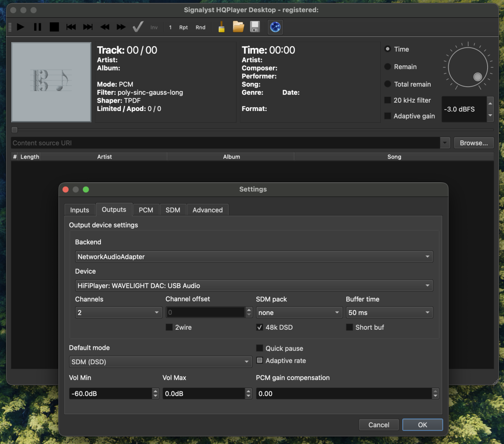Screen dimensions: 504x444
Task: Start playback with the Play button
Action: pyautogui.click(x=21, y=27)
